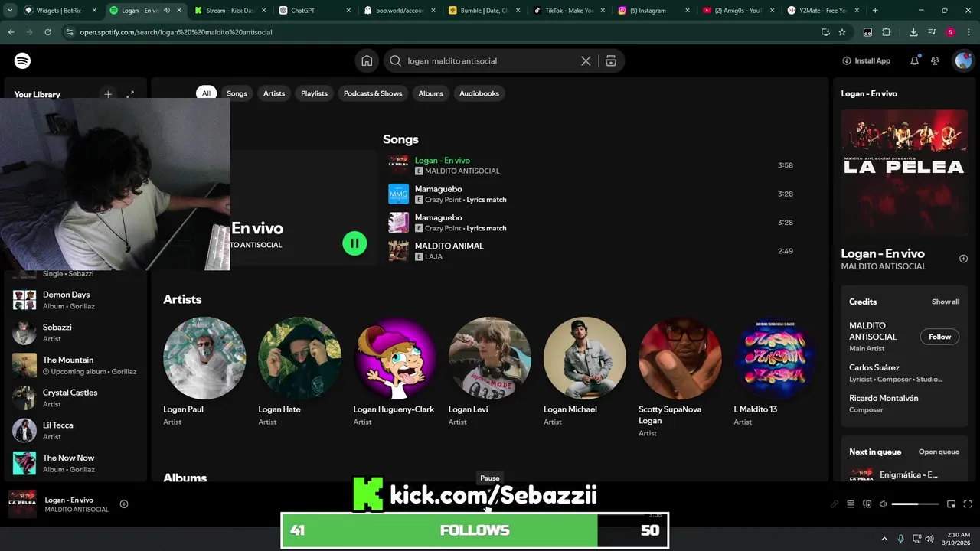Open the browser media control icon
This screenshot has width=980, height=551.
(x=932, y=32)
